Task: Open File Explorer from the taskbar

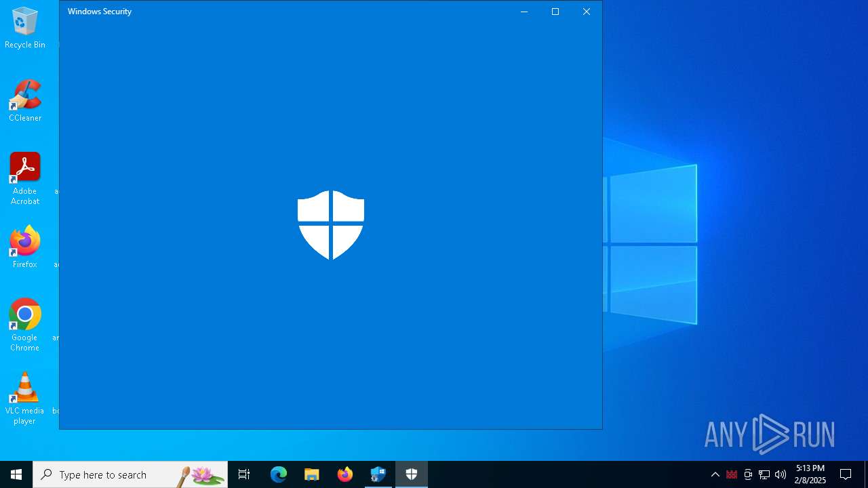Action: tap(312, 474)
